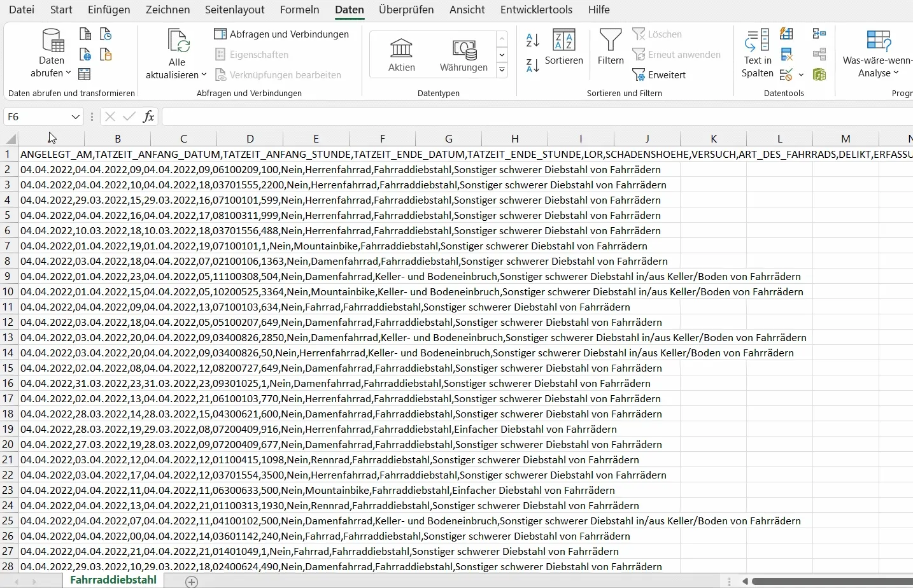Toggle the Filtern funnel button

pos(611,46)
